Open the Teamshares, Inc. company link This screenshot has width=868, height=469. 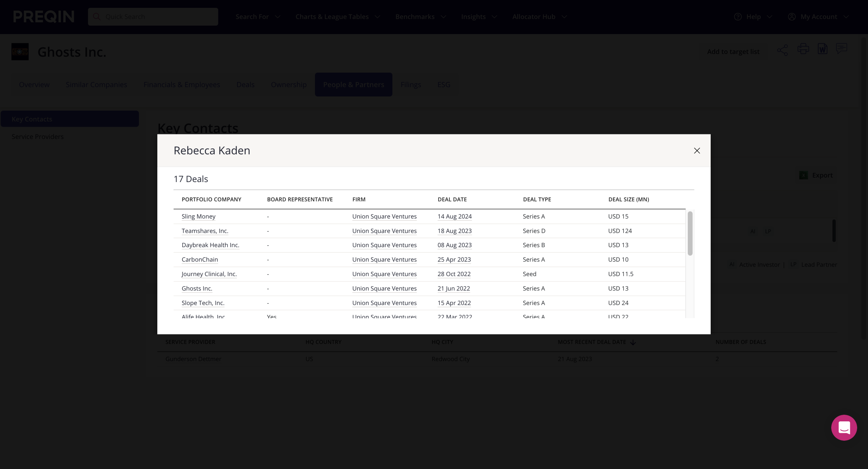pyautogui.click(x=205, y=231)
